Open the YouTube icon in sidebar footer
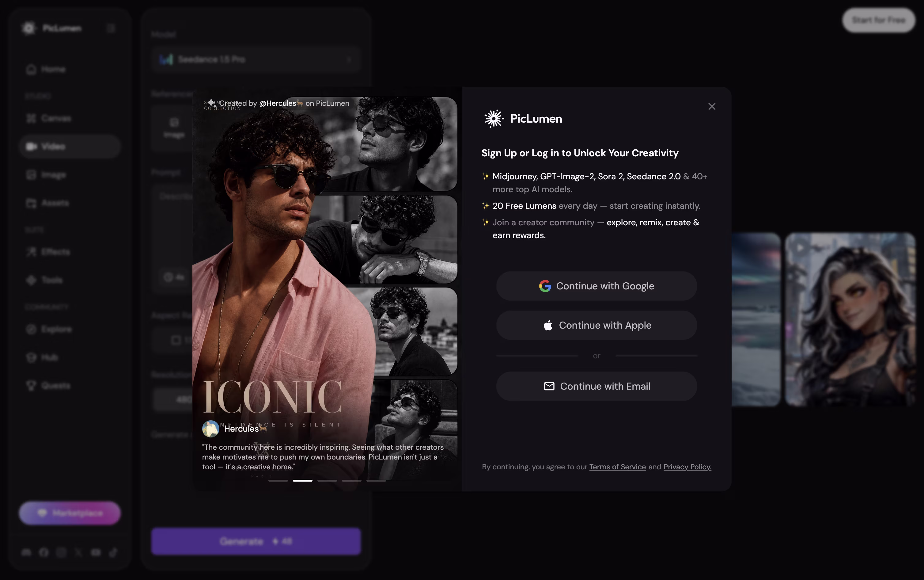 point(96,552)
